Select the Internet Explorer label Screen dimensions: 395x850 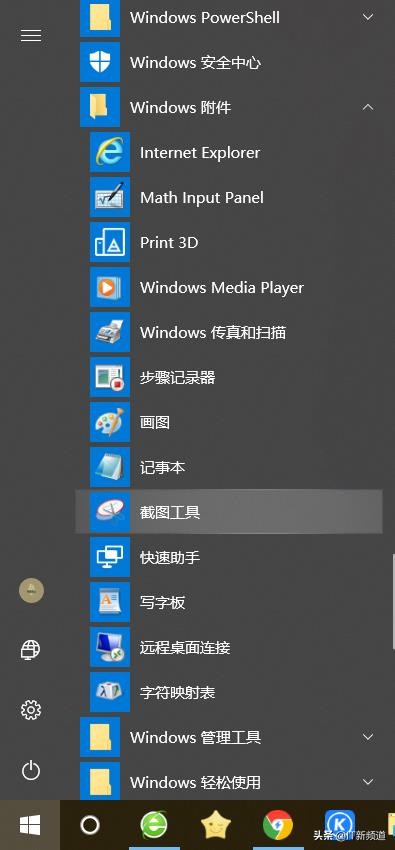(200, 153)
